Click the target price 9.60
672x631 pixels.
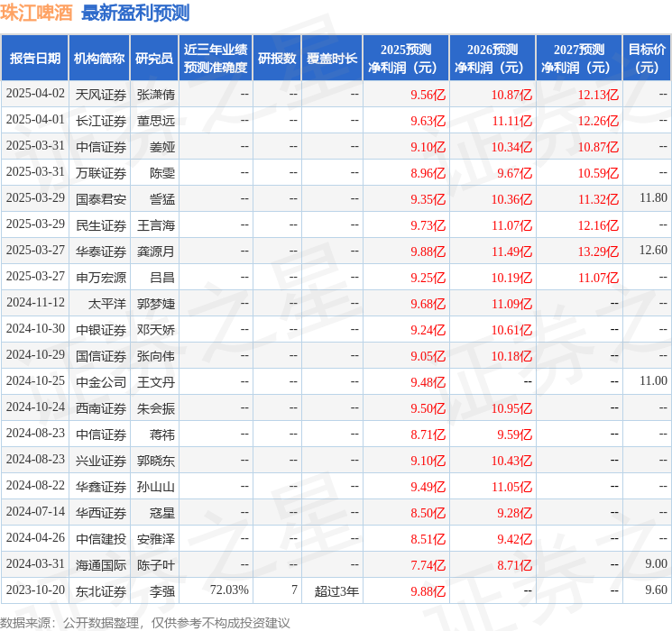point(657,590)
